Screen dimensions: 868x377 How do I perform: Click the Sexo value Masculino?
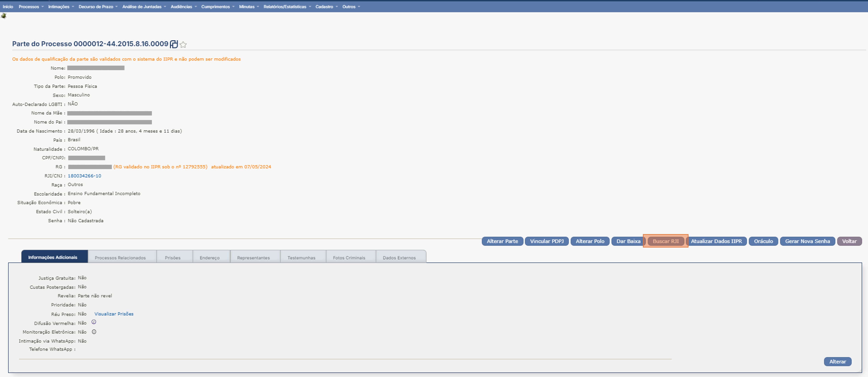(79, 95)
